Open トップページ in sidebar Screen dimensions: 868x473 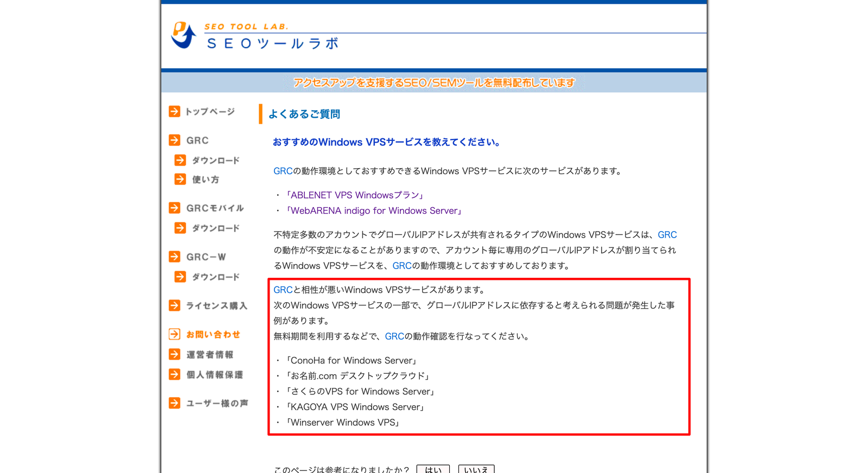coord(210,112)
